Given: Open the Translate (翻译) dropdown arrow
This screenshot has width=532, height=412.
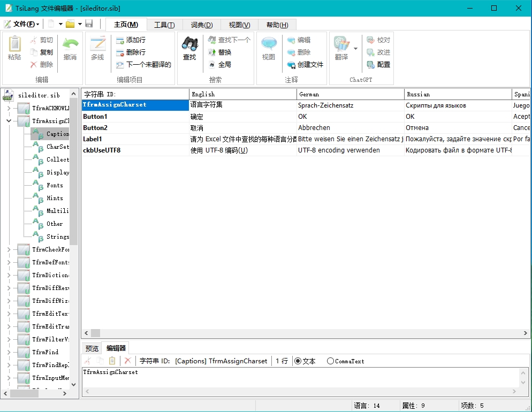Looking at the screenshot, I should click(355, 49).
